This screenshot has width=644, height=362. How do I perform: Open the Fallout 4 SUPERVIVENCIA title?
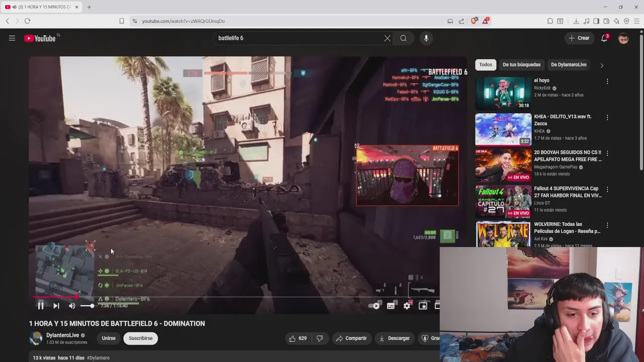coord(568,192)
